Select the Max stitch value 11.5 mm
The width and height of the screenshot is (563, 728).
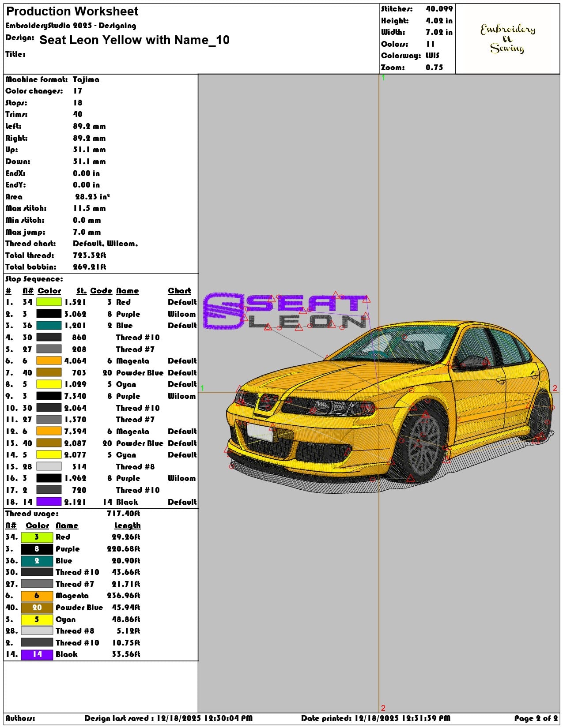coord(90,208)
